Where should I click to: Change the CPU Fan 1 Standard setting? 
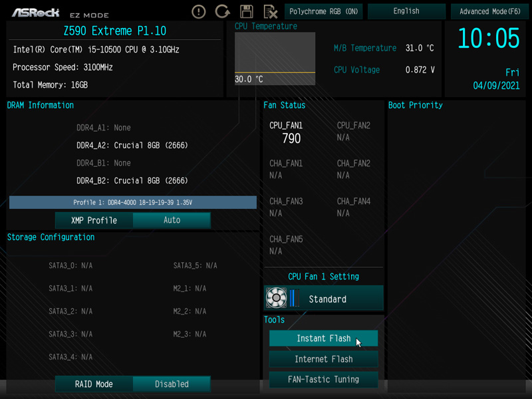[324, 298]
